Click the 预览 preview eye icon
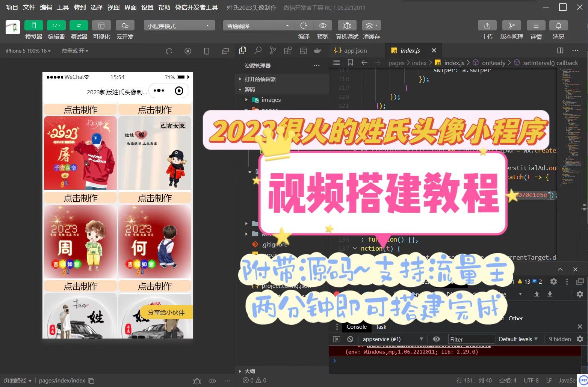The height and width of the screenshot is (387, 588). 322,26
